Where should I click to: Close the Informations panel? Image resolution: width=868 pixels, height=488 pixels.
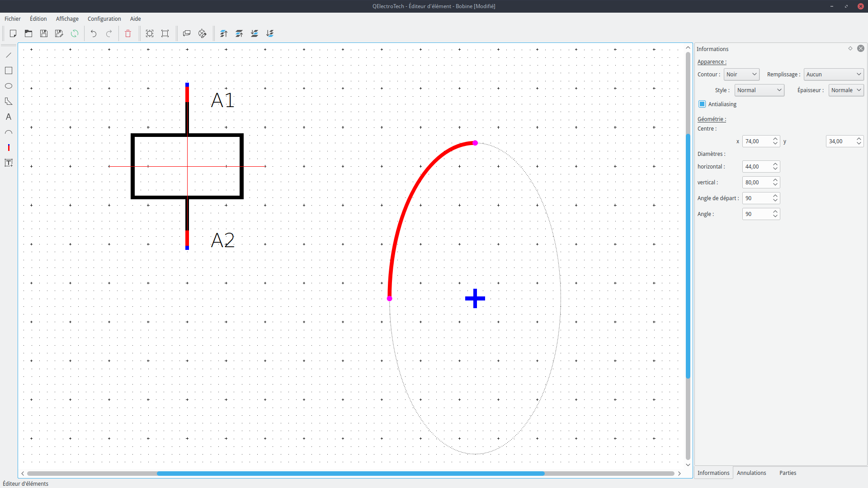[861, 48]
